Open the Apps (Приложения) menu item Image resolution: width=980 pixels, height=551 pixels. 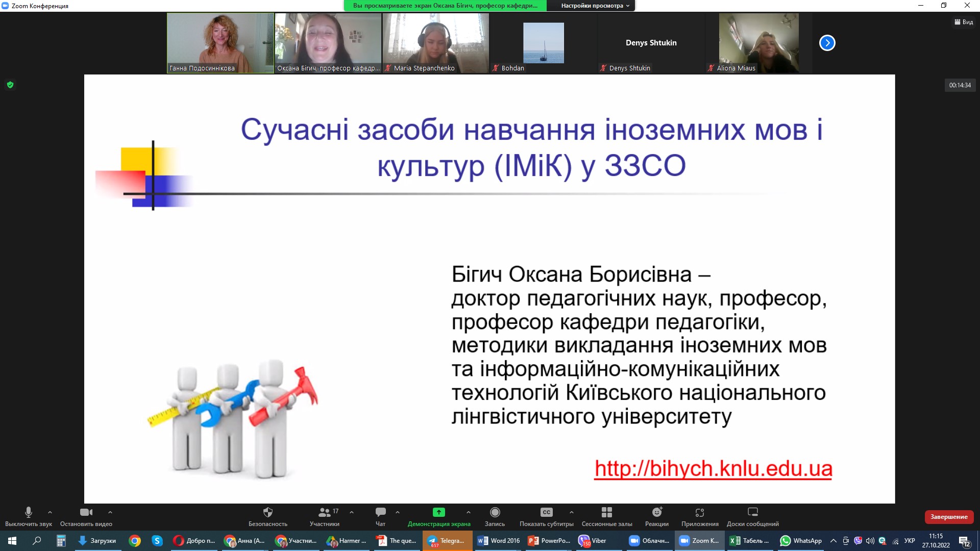click(699, 512)
